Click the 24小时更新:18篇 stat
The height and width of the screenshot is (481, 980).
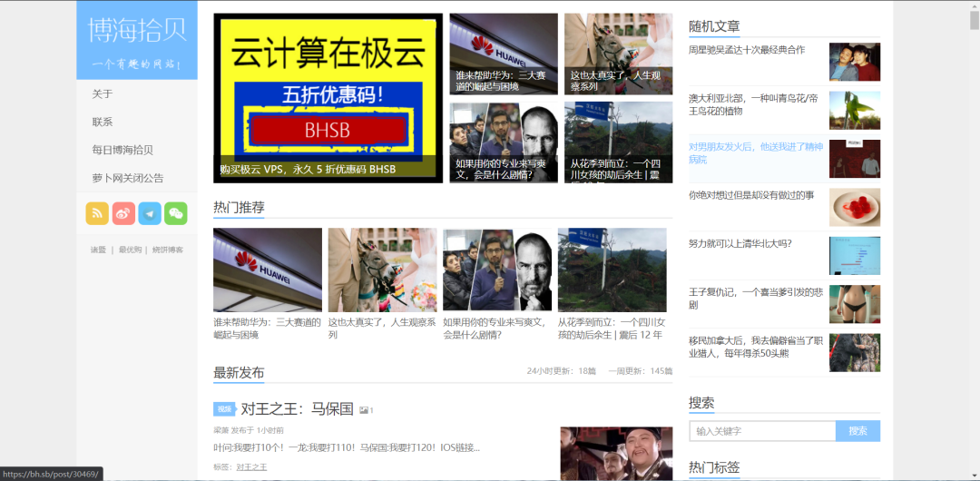pyautogui.click(x=562, y=371)
